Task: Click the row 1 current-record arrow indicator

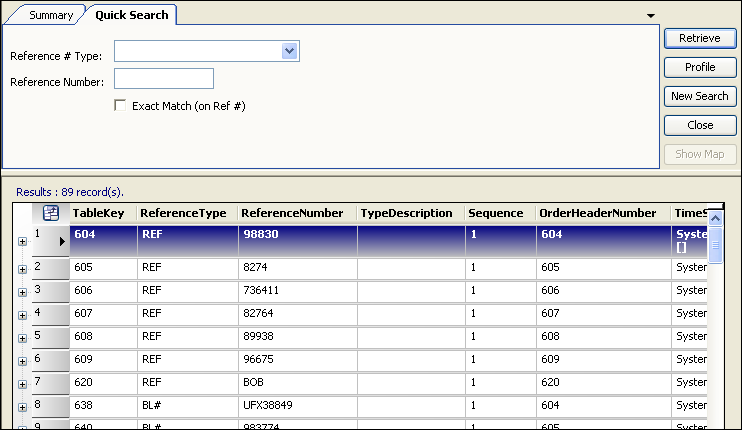Action: click(x=62, y=241)
